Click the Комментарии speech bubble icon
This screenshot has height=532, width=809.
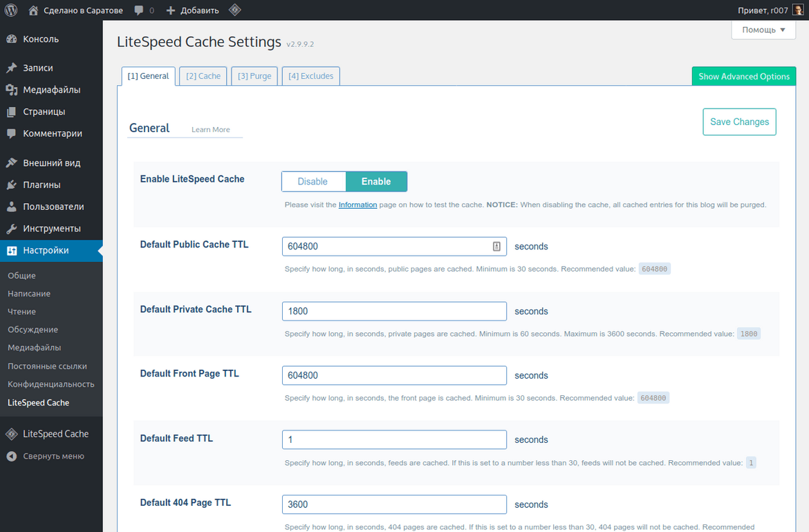pos(11,133)
